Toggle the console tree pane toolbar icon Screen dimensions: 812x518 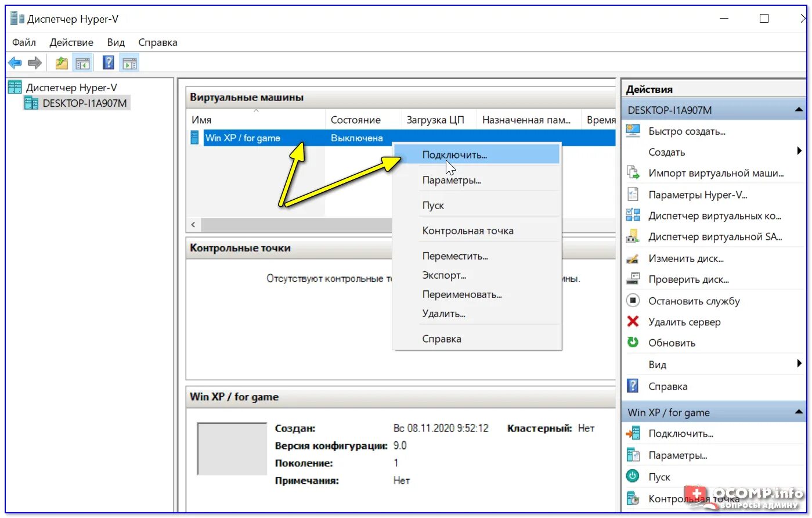pos(83,63)
